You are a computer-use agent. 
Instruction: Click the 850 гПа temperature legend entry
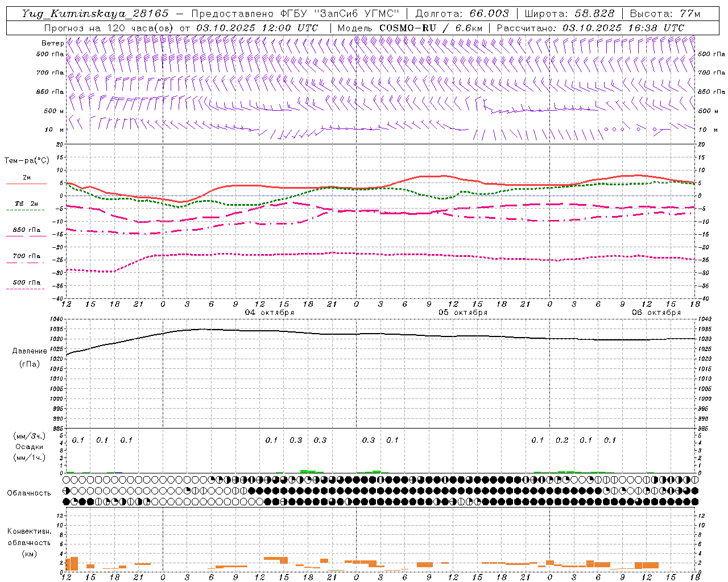[x=26, y=230]
